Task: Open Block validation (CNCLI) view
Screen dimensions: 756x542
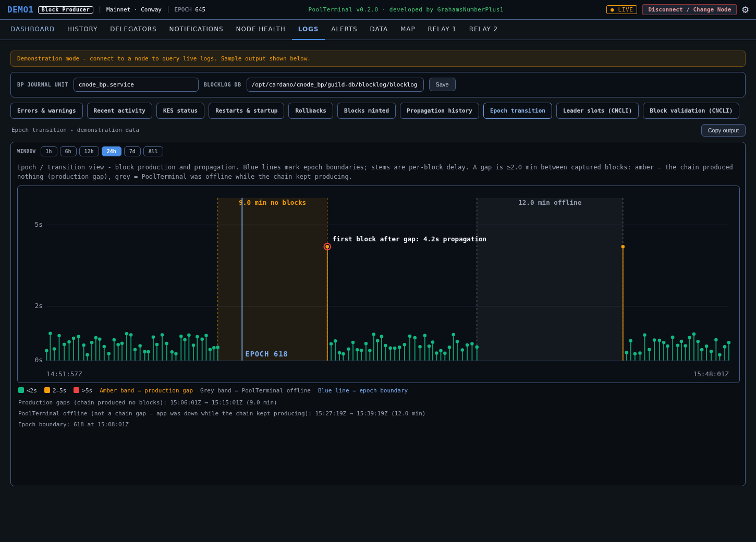Action: (x=691, y=110)
